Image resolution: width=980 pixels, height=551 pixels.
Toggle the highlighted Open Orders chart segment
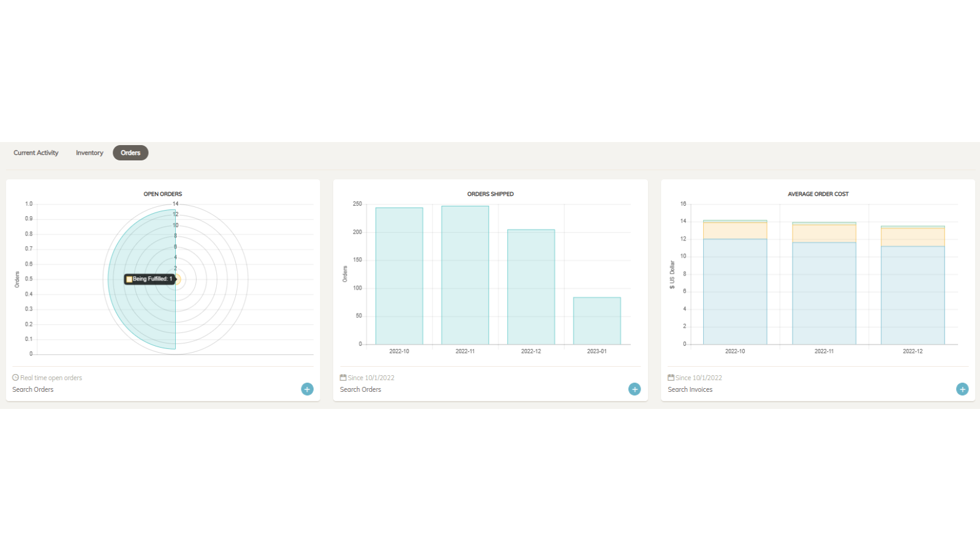coord(141,245)
